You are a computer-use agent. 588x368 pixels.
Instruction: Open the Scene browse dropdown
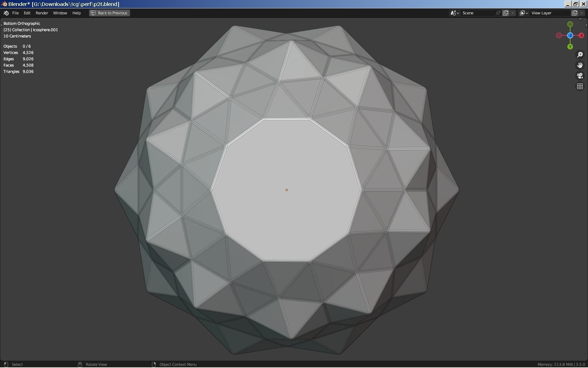point(455,13)
